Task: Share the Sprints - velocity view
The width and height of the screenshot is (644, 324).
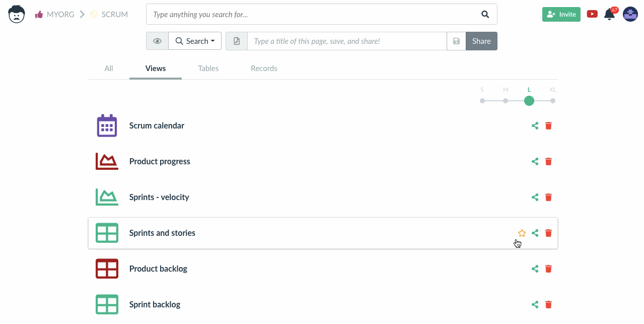Action: [x=535, y=198]
